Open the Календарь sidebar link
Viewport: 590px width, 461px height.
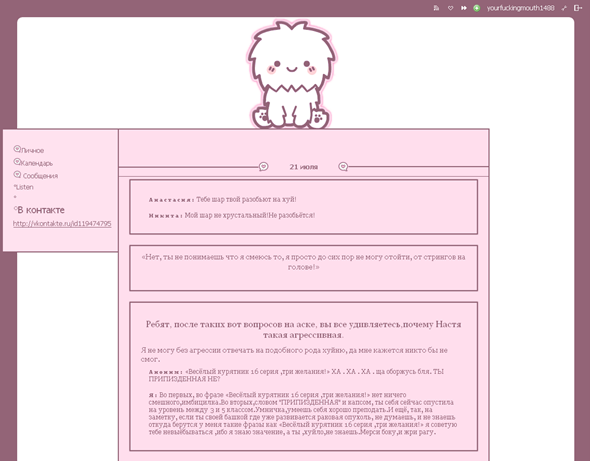[x=36, y=163]
